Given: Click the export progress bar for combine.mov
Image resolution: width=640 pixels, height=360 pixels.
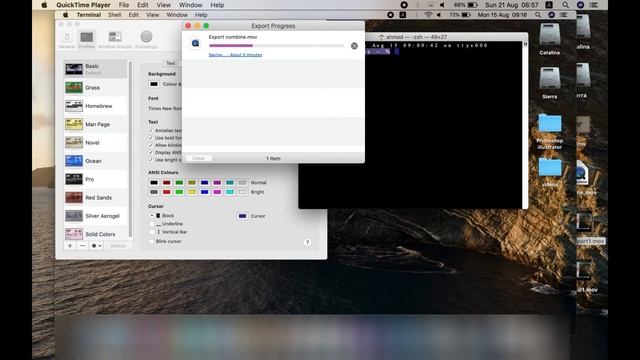Looking at the screenshot, I should [276, 46].
